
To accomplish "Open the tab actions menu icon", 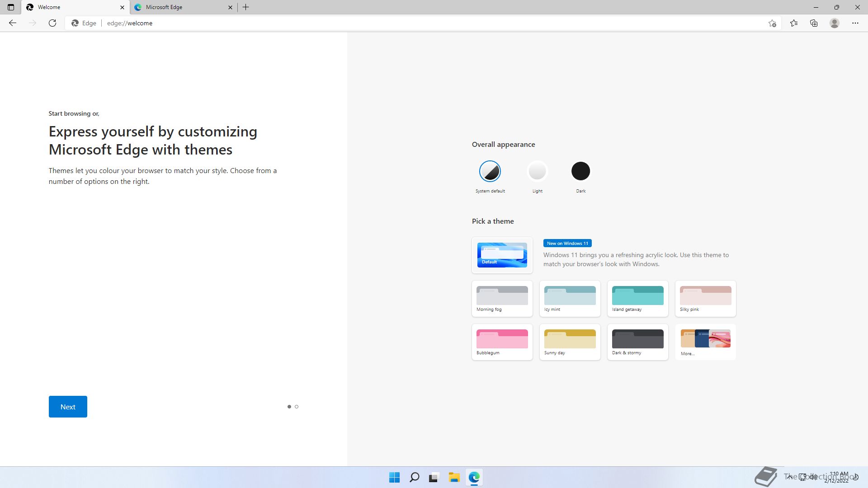I will [x=11, y=7].
